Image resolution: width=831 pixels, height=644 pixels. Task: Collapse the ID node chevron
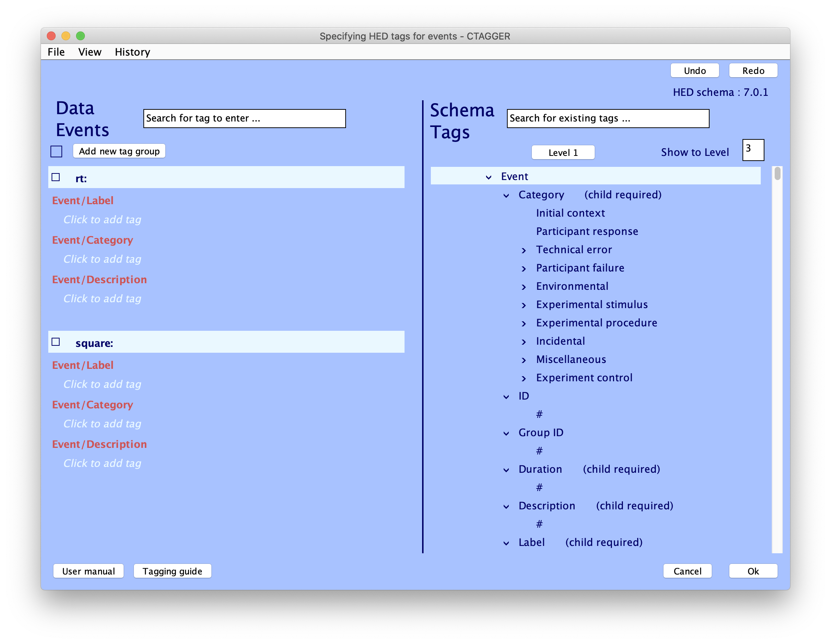tap(506, 397)
